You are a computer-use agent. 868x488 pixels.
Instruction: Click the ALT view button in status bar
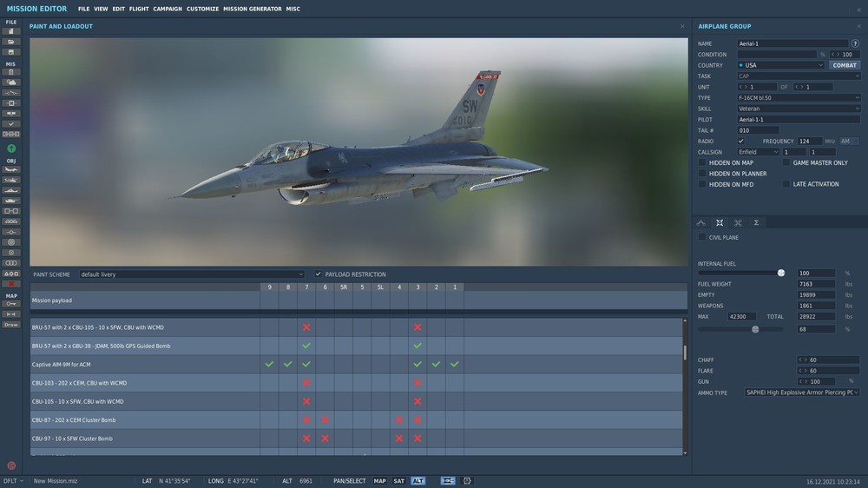click(418, 481)
